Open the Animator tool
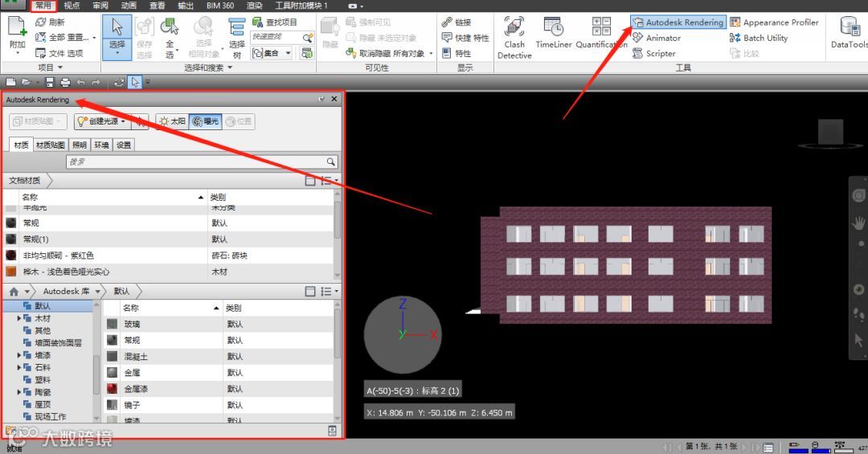The image size is (868, 454). [657, 38]
